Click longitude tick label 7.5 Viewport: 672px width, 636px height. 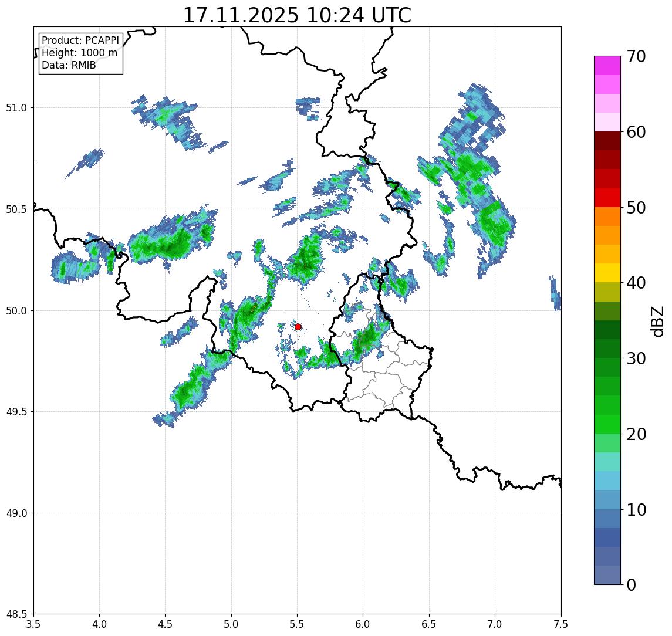pos(561,624)
